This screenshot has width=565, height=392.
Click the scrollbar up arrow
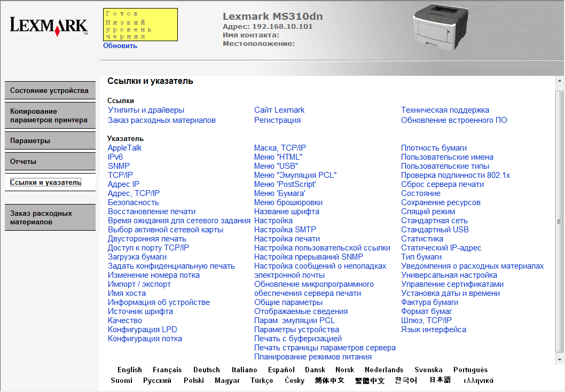560,81
